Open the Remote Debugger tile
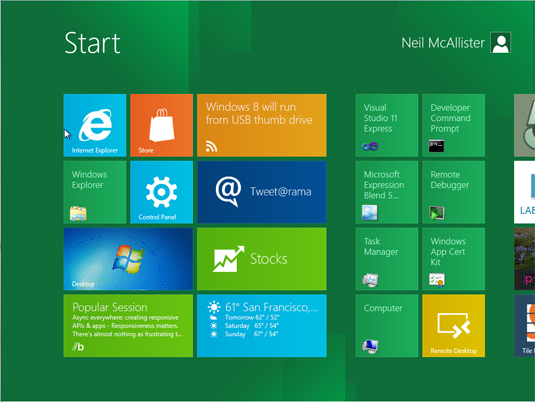This screenshot has height=402, width=535. [x=453, y=192]
